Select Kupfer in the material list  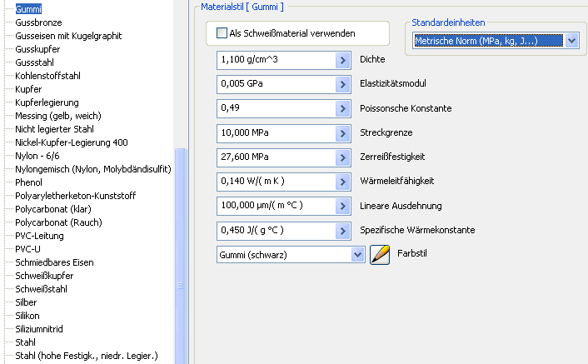click(x=28, y=89)
